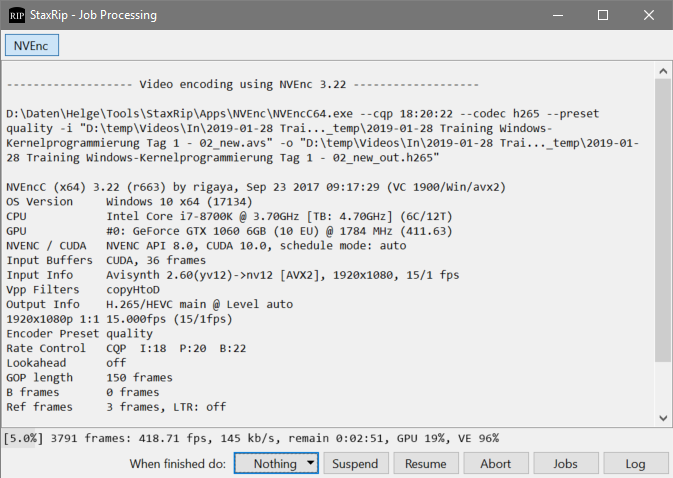Click the '1920x1080p 1:1 15.000fps' line
This screenshot has width=673, height=478.
pos(119,319)
